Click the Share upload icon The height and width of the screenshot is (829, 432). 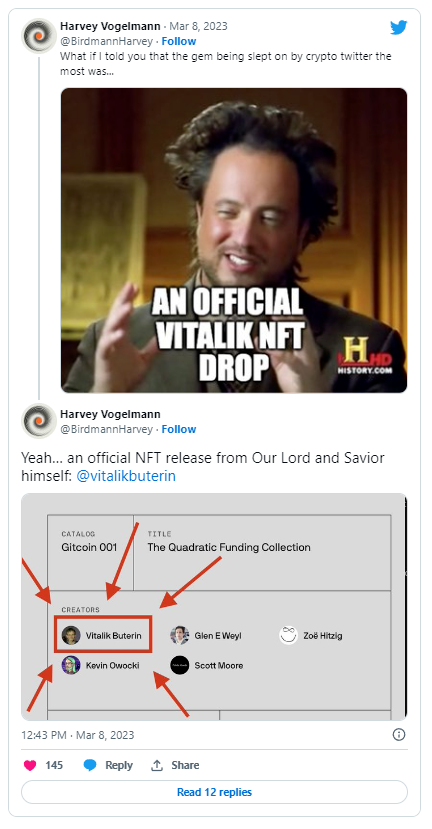coord(157,765)
